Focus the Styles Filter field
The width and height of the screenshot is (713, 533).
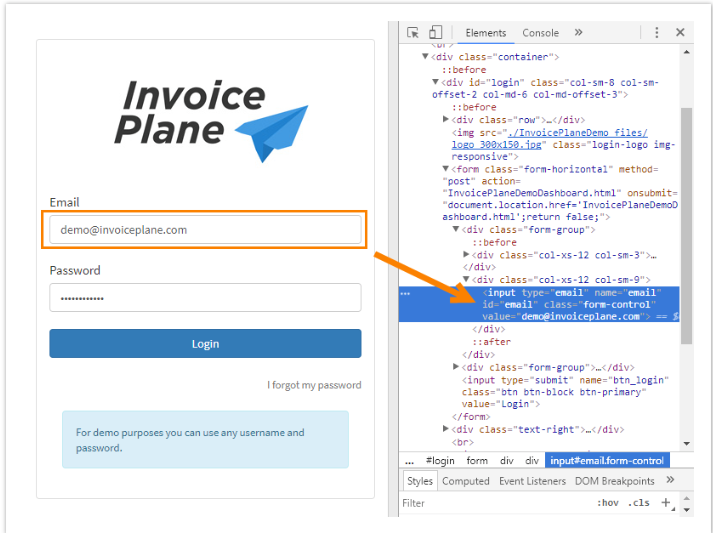click(x=496, y=503)
